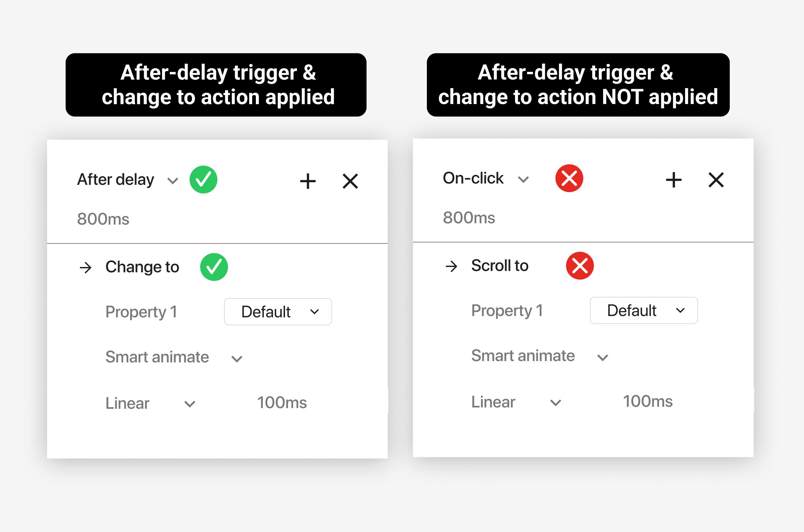The image size is (804, 532).
Task: Click the X icon in On-click panel
Action: click(x=716, y=180)
